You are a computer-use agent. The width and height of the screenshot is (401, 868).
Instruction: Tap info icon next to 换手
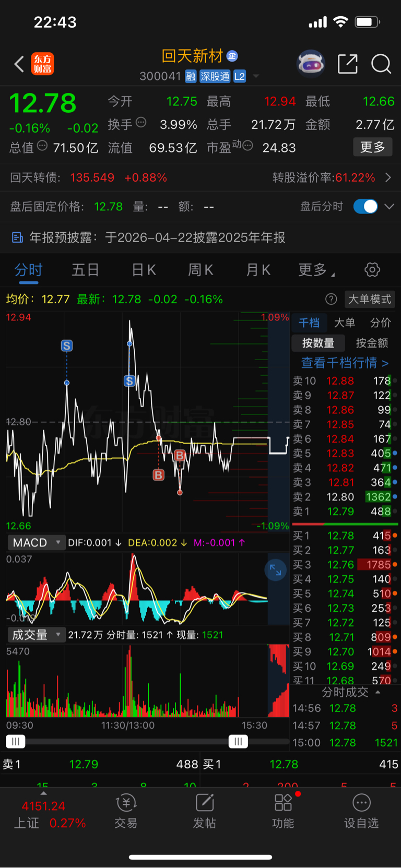[x=141, y=123]
